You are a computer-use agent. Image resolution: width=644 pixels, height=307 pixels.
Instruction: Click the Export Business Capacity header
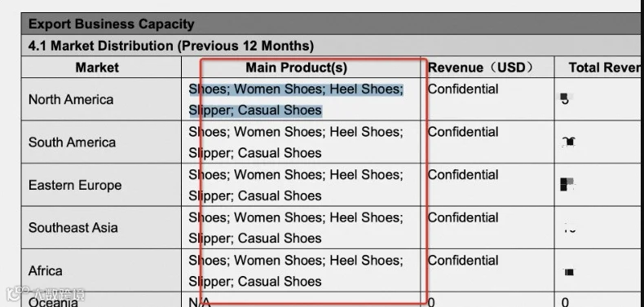[112, 24]
